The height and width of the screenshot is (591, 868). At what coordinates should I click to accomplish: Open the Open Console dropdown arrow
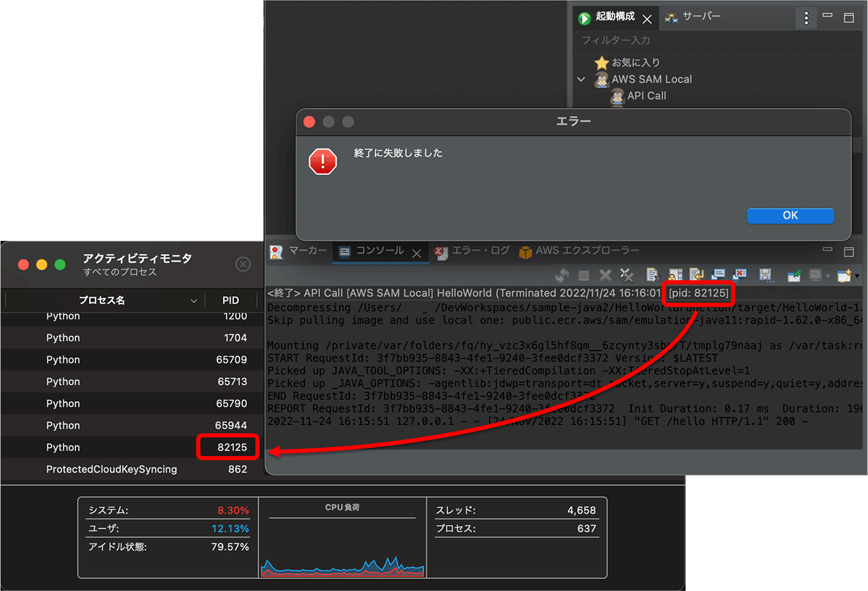click(857, 276)
